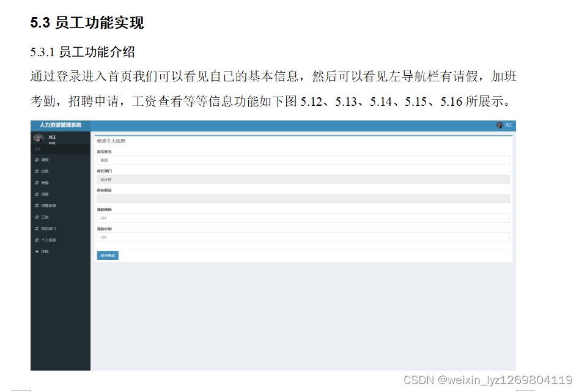Click the sidebar employee avatar picture
Image resolution: width=582 pixels, height=392 pixels.
(x=39, y=138)
